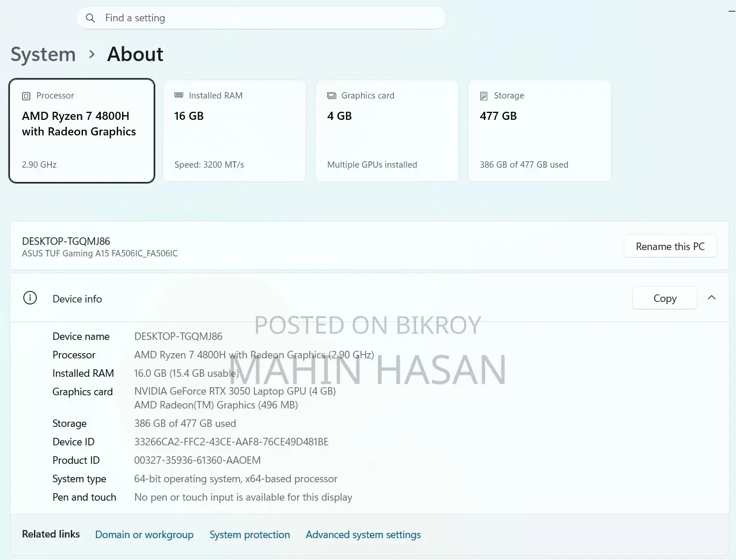
Task: Click the Device name label
Action: point(81,336)
